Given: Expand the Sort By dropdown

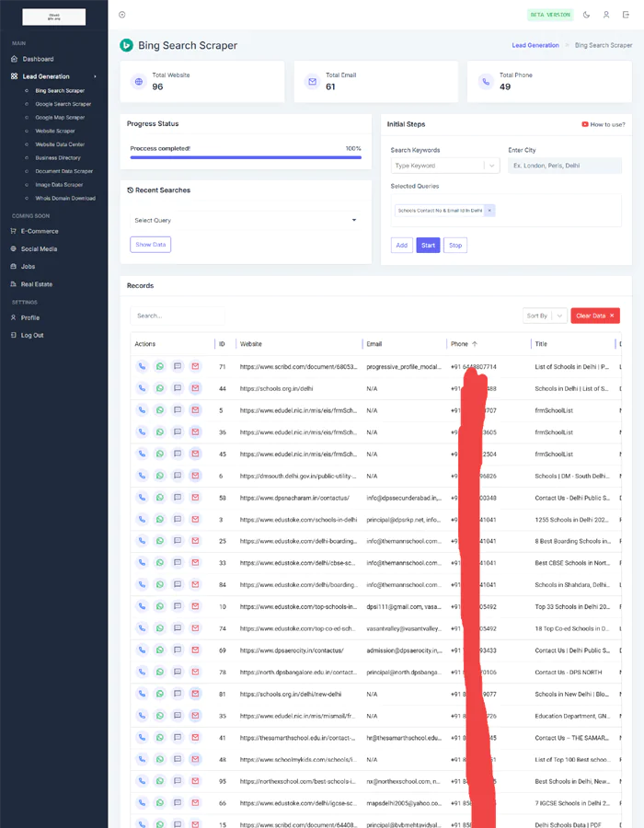Looking at the screenshot, I should (x=545, y=316).
